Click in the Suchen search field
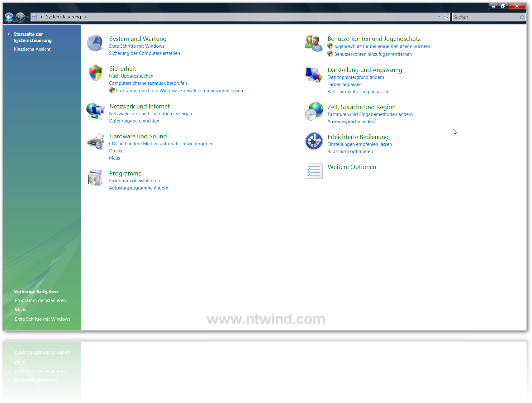The width and height of the screenshot is (532, 403). [x=485, y=17]
